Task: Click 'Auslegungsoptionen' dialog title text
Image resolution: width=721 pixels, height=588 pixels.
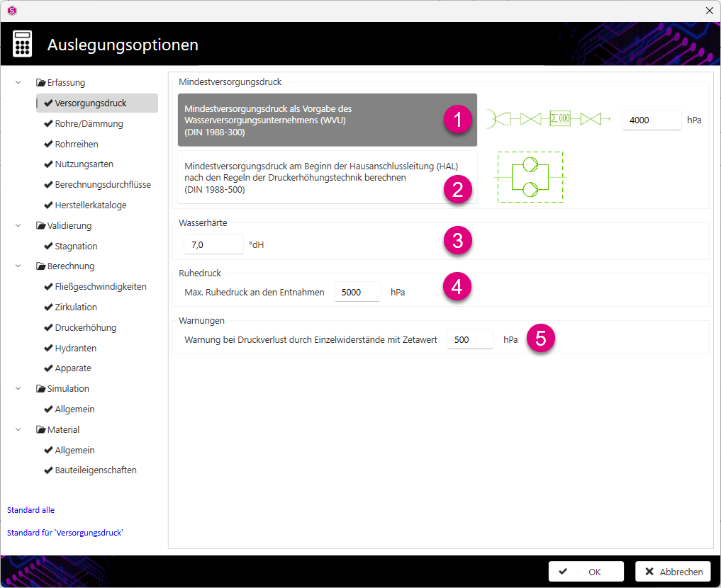Action: 123,45
